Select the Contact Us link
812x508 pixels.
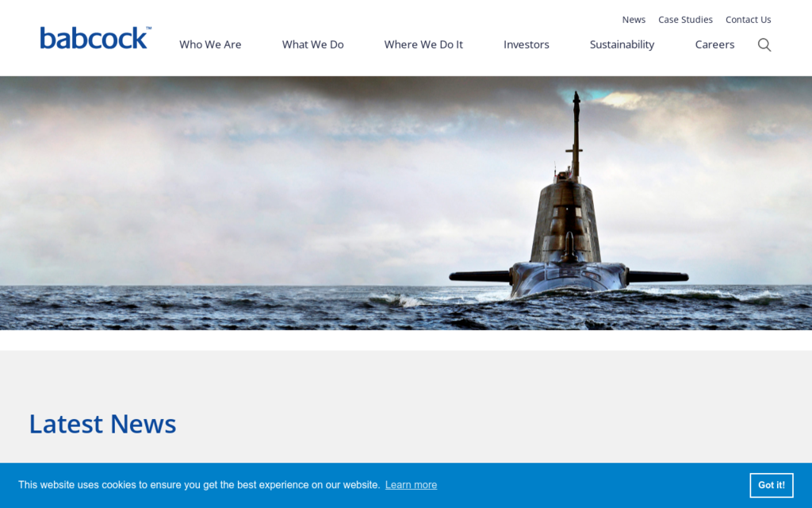[x=748, y=20]
